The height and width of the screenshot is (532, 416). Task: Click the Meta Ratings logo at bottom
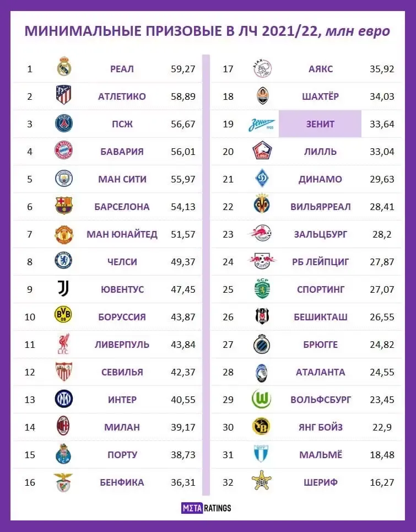206,508
